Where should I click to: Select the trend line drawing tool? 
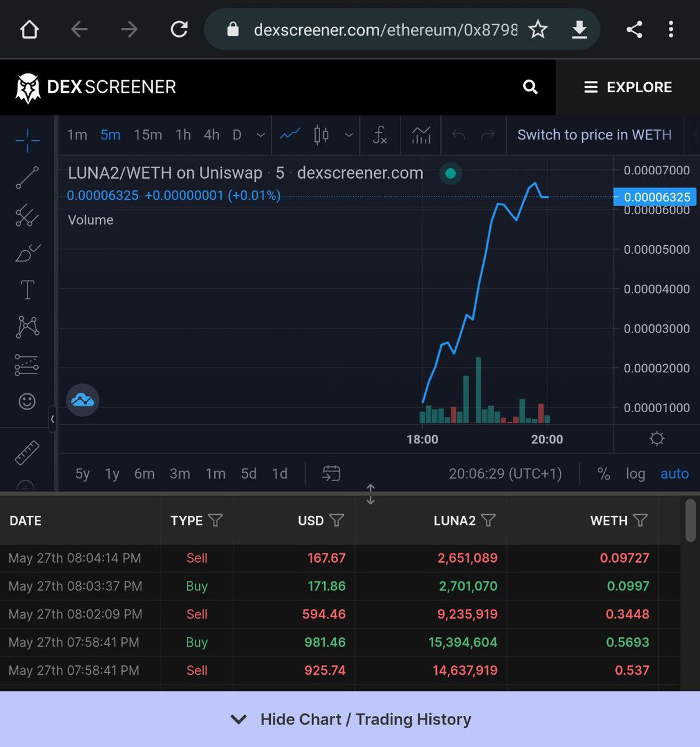tap(27, 178)
